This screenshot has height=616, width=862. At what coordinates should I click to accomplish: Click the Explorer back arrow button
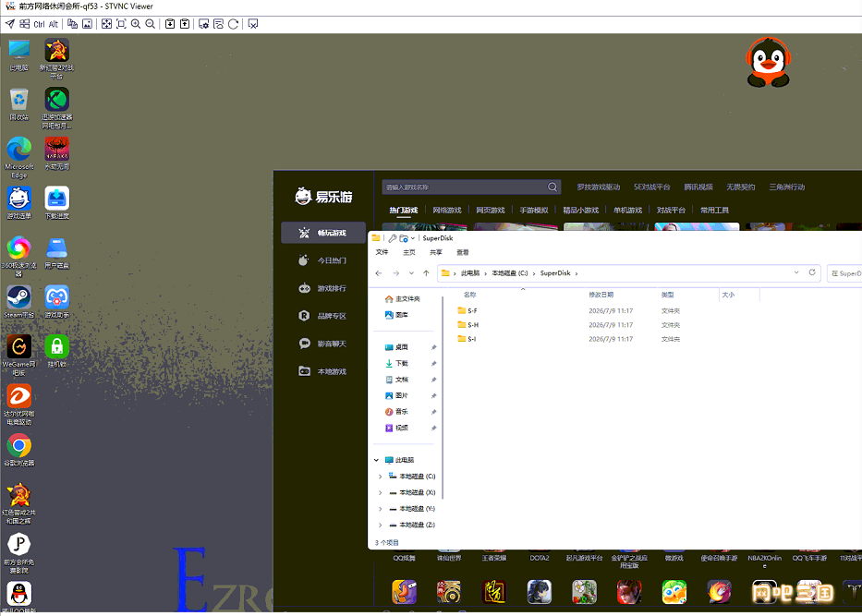378,273
